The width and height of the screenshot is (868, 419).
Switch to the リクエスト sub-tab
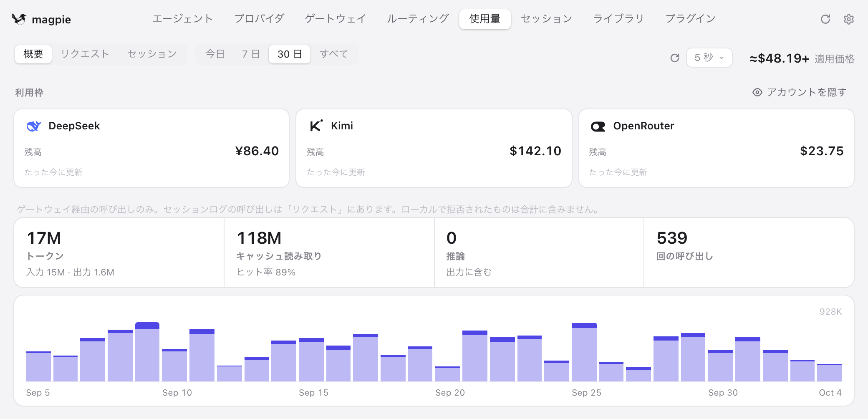coord(85,54)
